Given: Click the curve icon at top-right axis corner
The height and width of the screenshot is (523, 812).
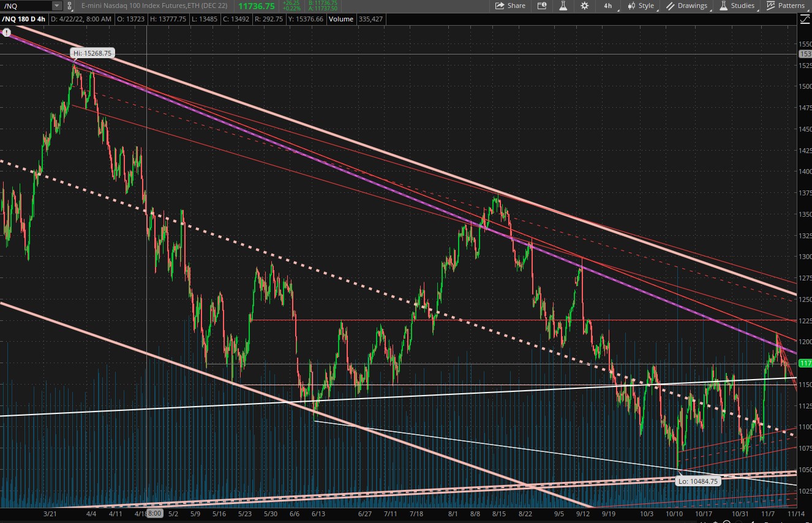Looking at the screenshot, I should pyautogui.click(x=805, y=19).
